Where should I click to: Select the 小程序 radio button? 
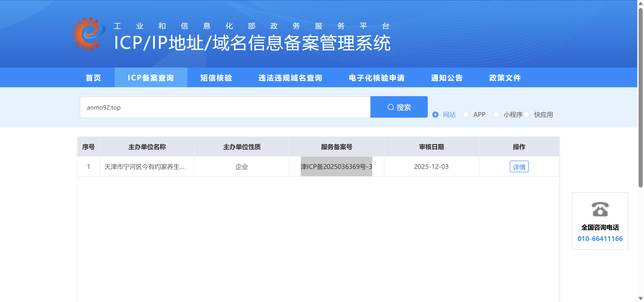pos(496,115)
